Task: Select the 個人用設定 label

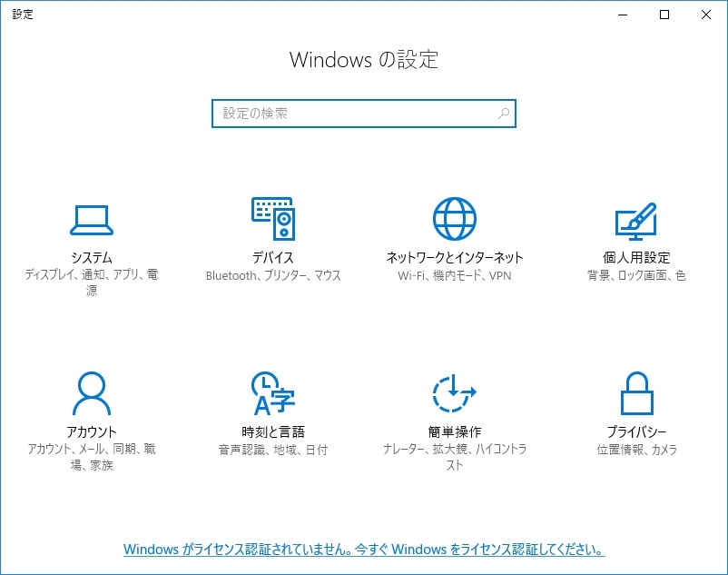Action: tap(636, 257)
